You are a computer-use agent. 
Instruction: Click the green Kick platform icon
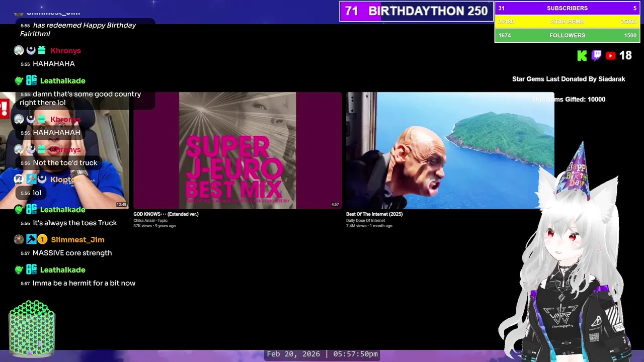tap(582, 56)
